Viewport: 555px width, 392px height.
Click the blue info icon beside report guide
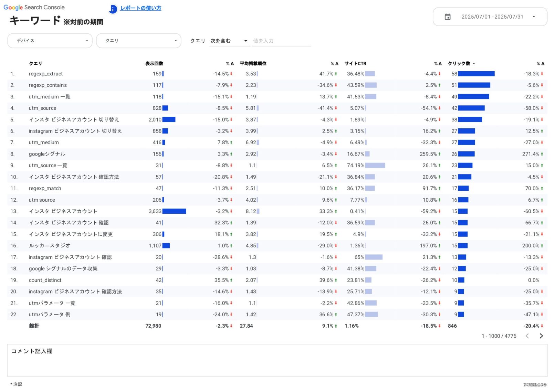pyautogui.click(x=113, y=9)
